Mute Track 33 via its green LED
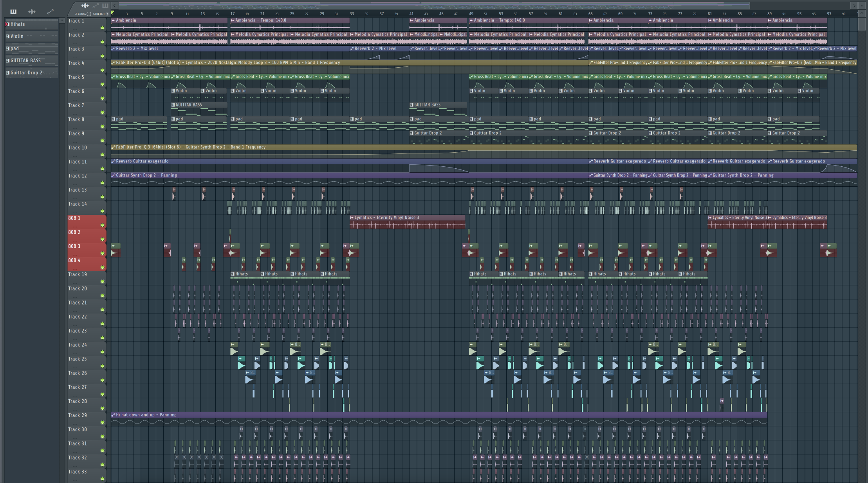Screen dimensions: 868x483 [x=103, y=479]
